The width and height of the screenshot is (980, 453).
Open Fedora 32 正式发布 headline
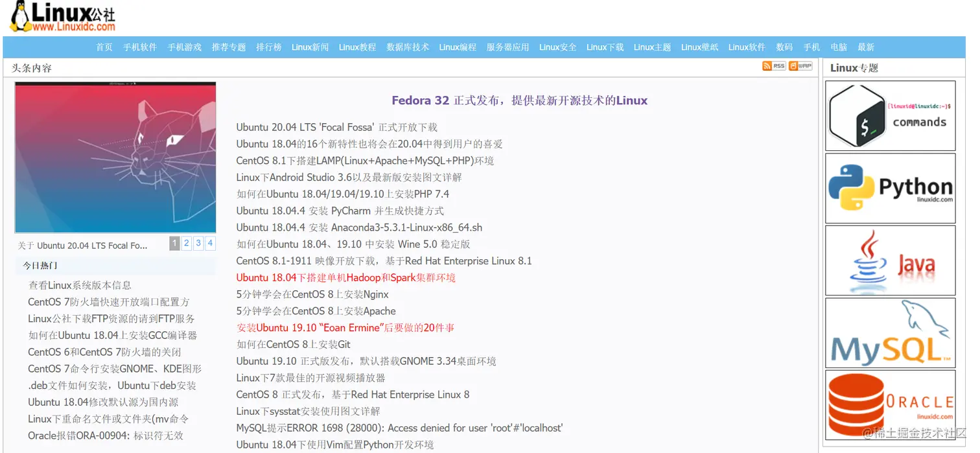pos(520,100)
